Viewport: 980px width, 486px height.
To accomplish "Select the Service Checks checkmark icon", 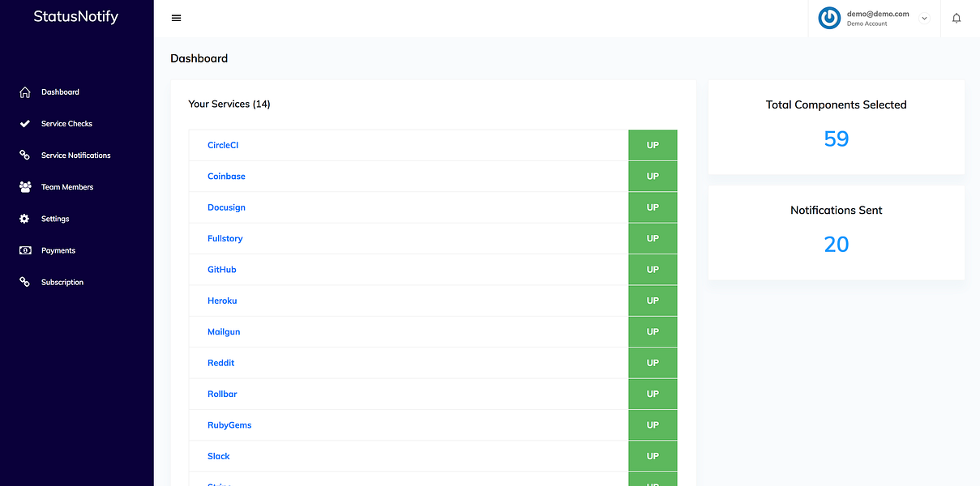I will pyautogui.click(x=26, y=123).
